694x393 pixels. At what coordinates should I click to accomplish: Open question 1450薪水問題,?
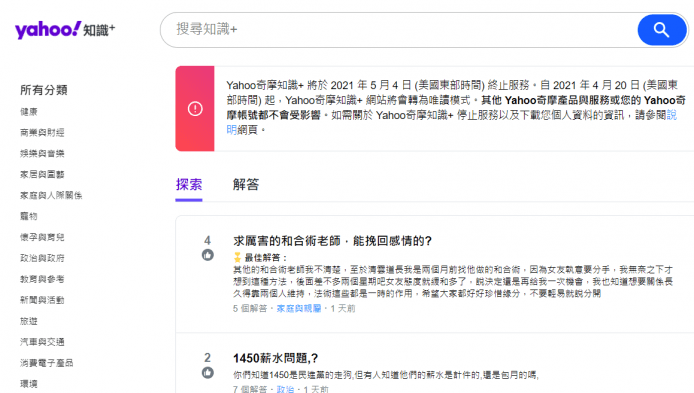coord(275,358)
